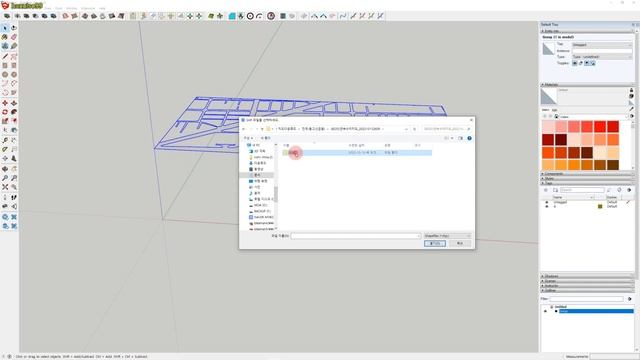Viewport: 640px width, 360px height.
Task: Select the arrow Select tool
Action: click(5, 28)
